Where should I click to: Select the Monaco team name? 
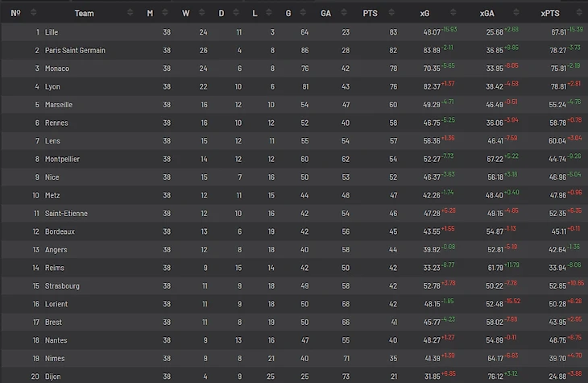point(57,69)
